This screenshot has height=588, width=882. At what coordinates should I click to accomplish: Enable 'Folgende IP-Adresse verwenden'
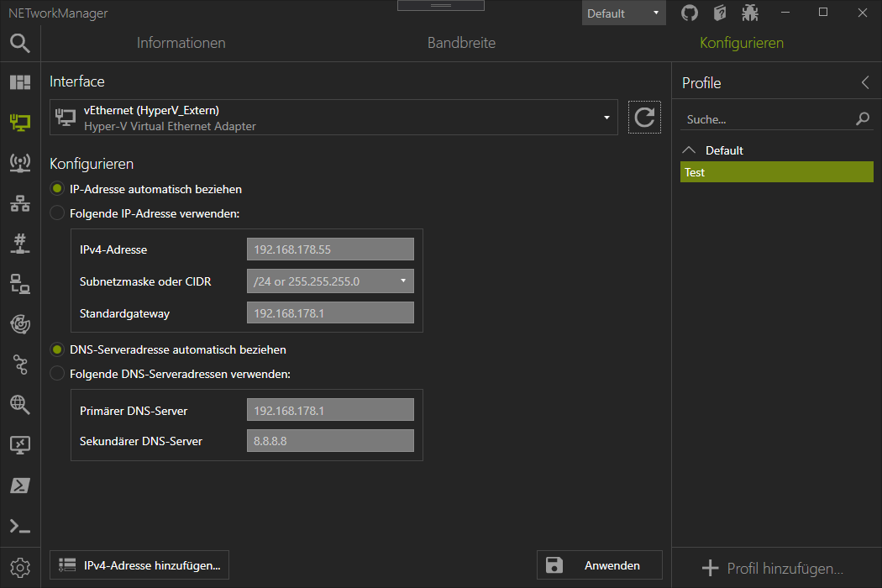click(x=56, y=213)
